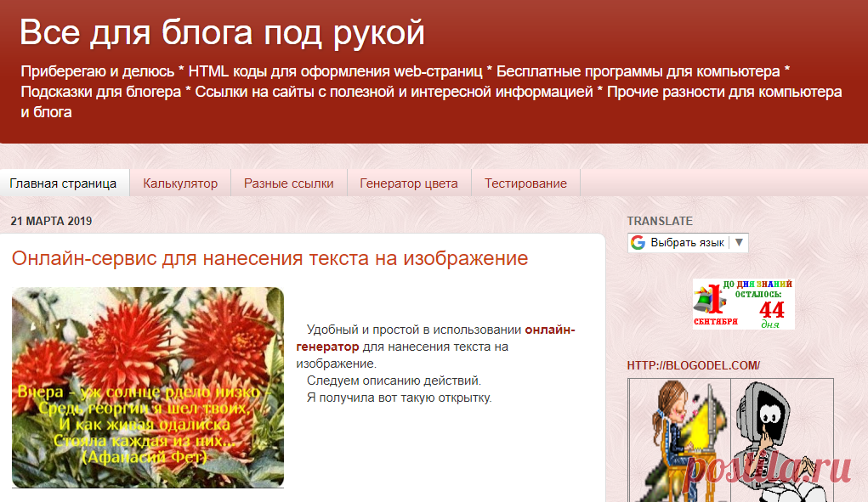868x502 pixels.
Task: Open the "Выбрать язык" language dropdown
Action: pyautogui.click(x=689, y=242)
